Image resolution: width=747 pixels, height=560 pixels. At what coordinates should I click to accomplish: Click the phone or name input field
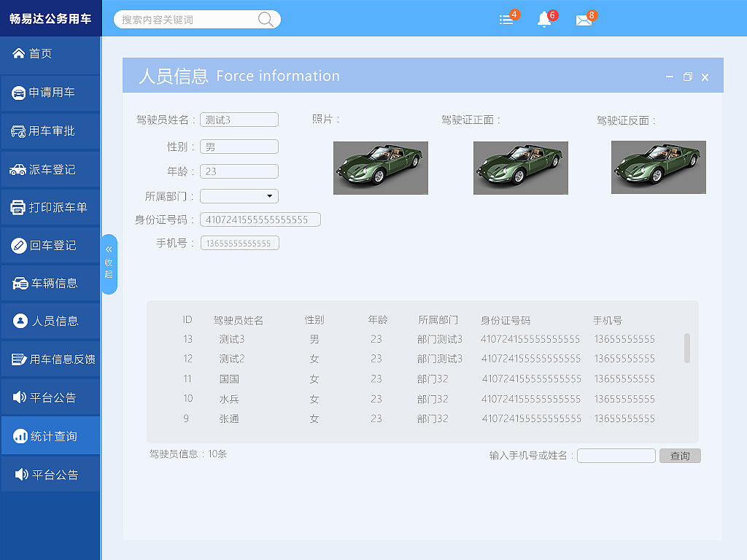tap(616, 455)
